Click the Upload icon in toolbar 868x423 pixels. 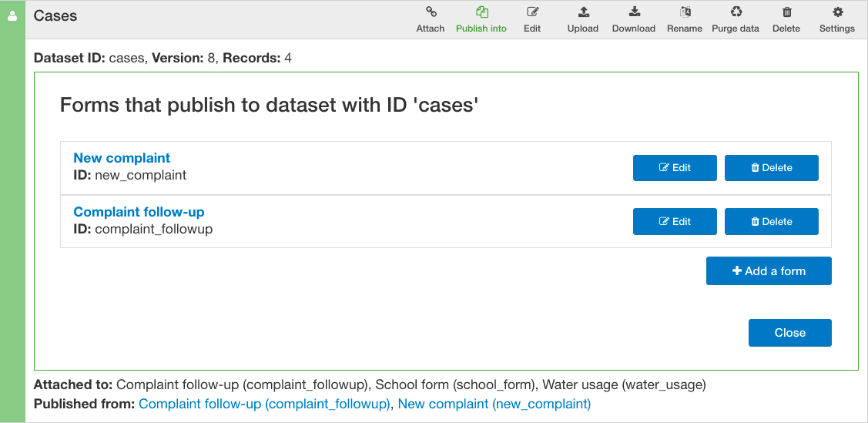pos(583,12)
